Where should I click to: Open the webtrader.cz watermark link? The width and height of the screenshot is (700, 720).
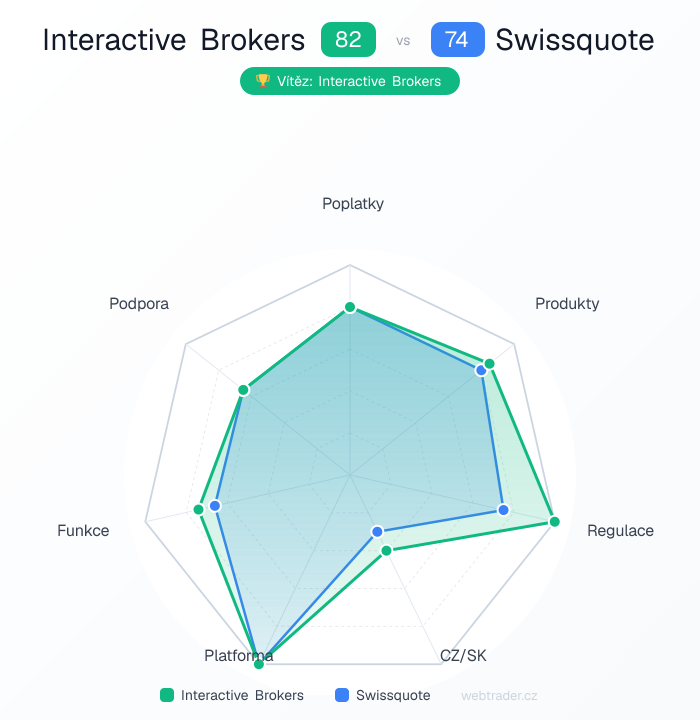click(499, 695)
